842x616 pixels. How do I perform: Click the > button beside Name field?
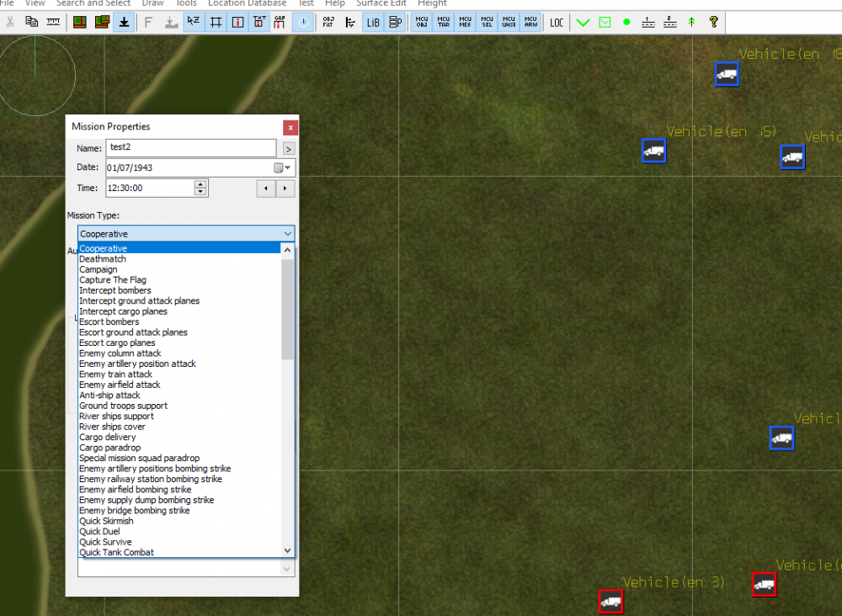[288, 148]
